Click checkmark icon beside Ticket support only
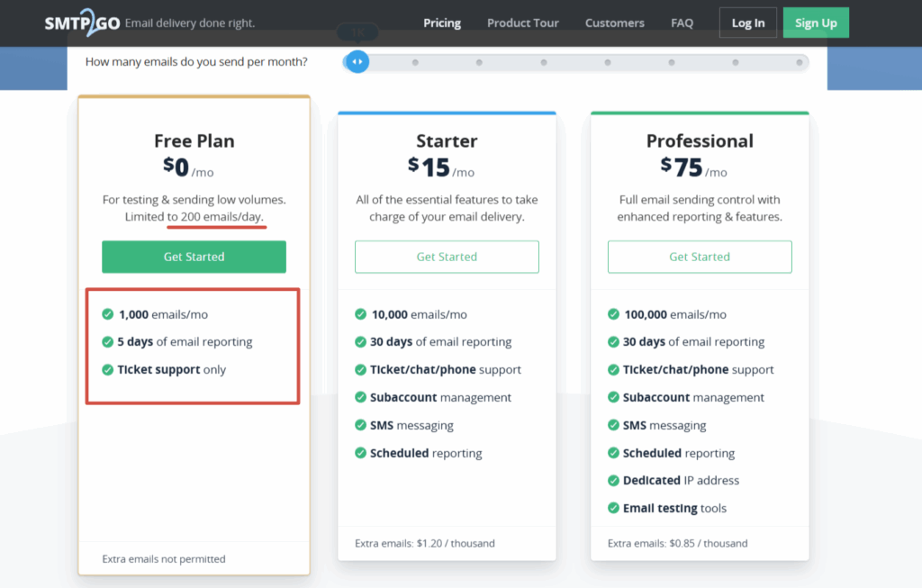 [x=108, y=369]
